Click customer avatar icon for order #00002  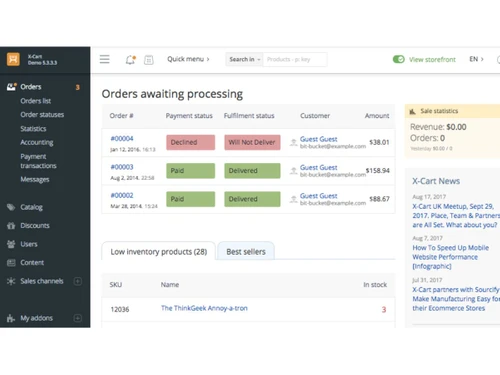point(293,199)
